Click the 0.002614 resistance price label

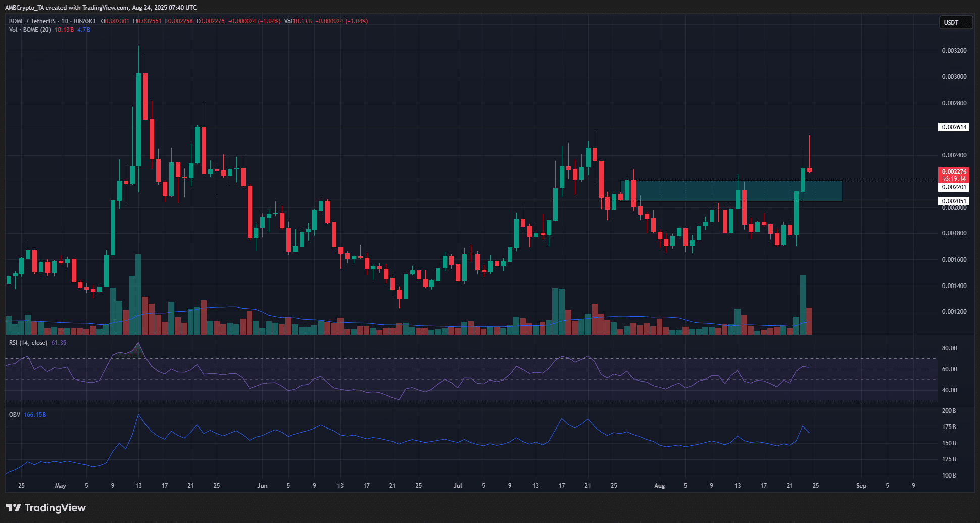coord(954,127)
